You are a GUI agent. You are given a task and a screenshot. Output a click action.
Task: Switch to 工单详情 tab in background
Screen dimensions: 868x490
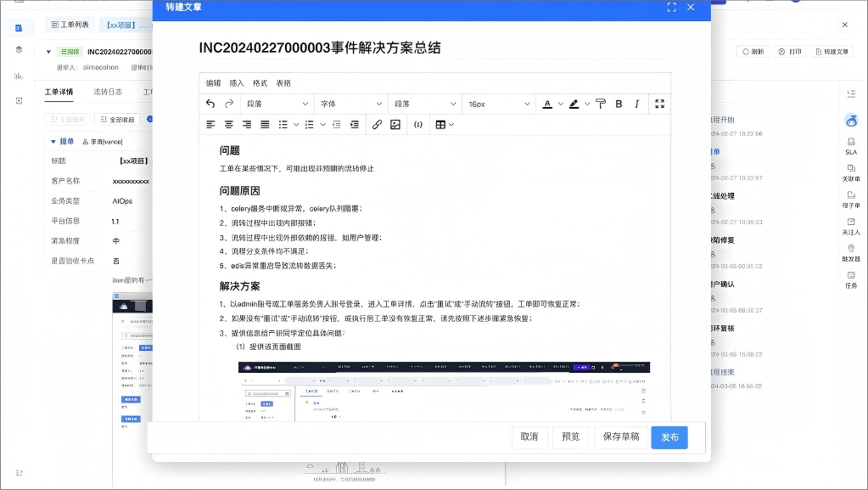pos(59,92)
